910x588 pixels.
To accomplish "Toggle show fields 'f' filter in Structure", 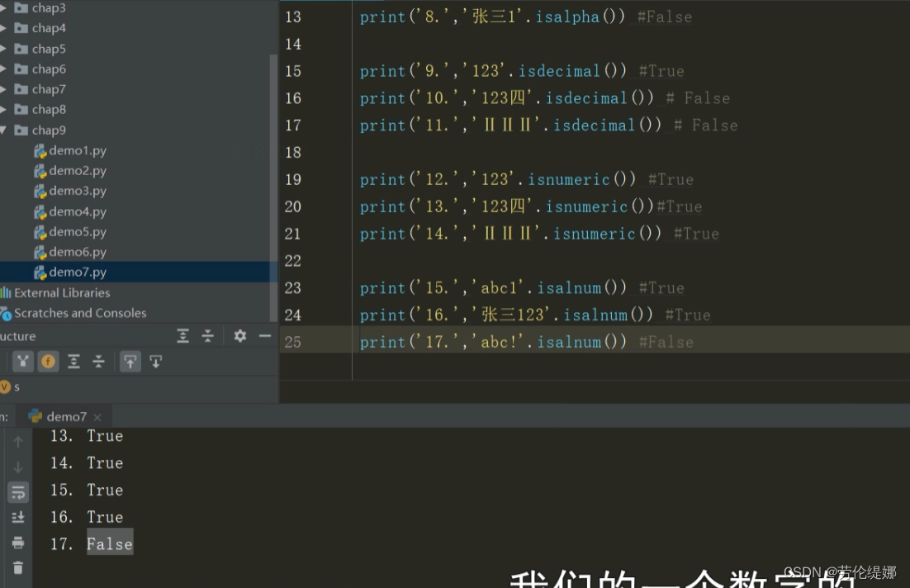I will 48,361.
